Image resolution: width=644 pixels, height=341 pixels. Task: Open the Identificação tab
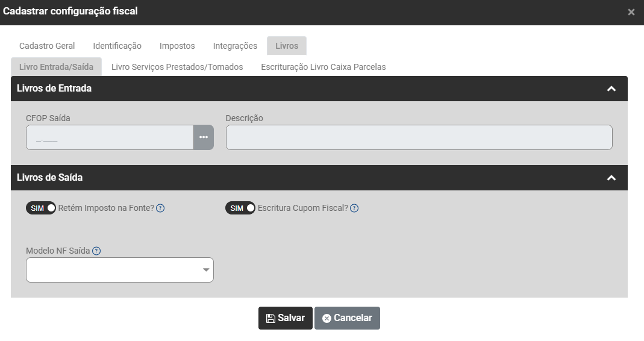(x=117, y=46)
